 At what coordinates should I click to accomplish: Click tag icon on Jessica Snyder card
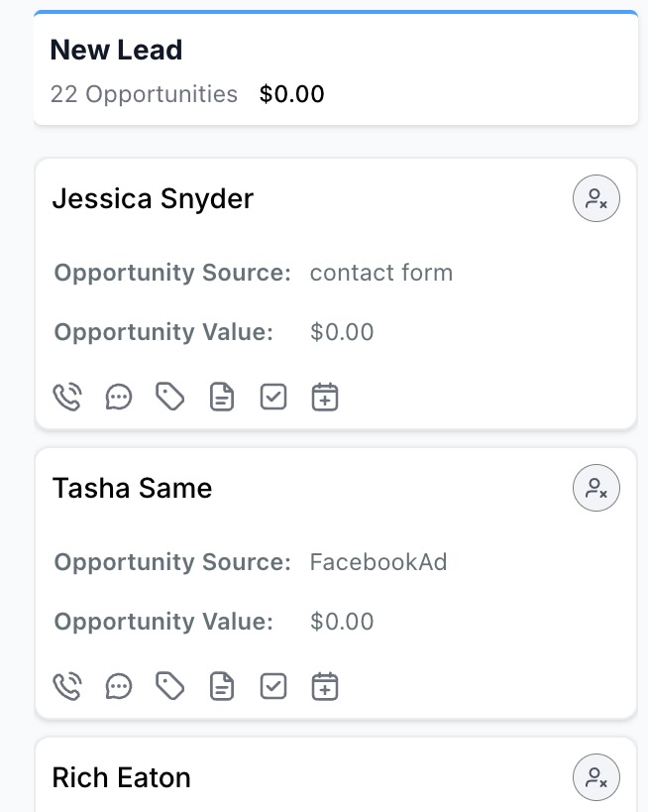tap(170, 398)
